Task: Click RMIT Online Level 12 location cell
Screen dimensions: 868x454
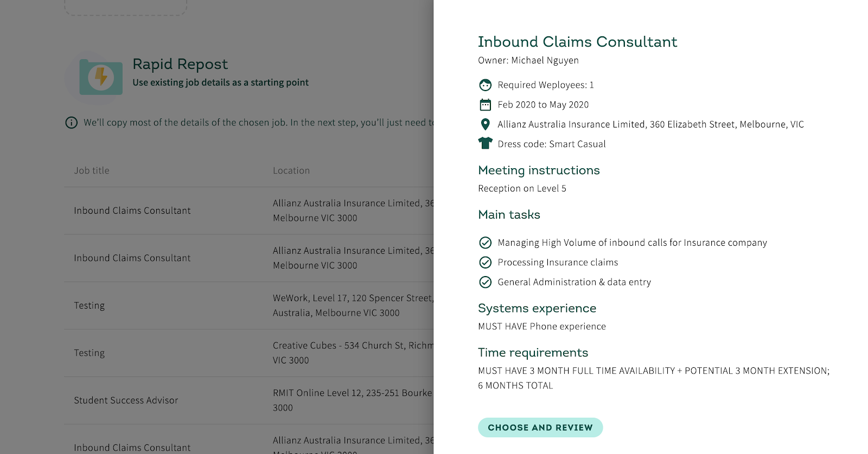Action: [x=353, y=400]
